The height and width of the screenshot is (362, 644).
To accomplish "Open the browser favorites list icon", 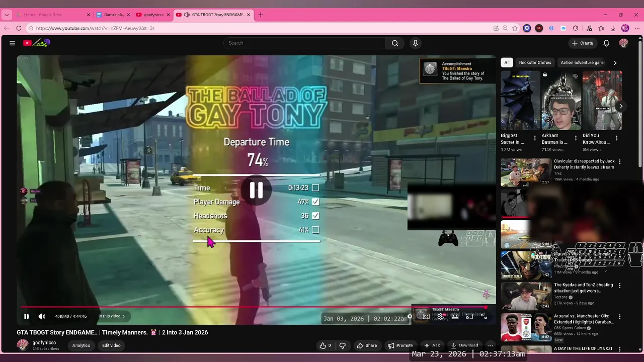I will coord(601,28).
